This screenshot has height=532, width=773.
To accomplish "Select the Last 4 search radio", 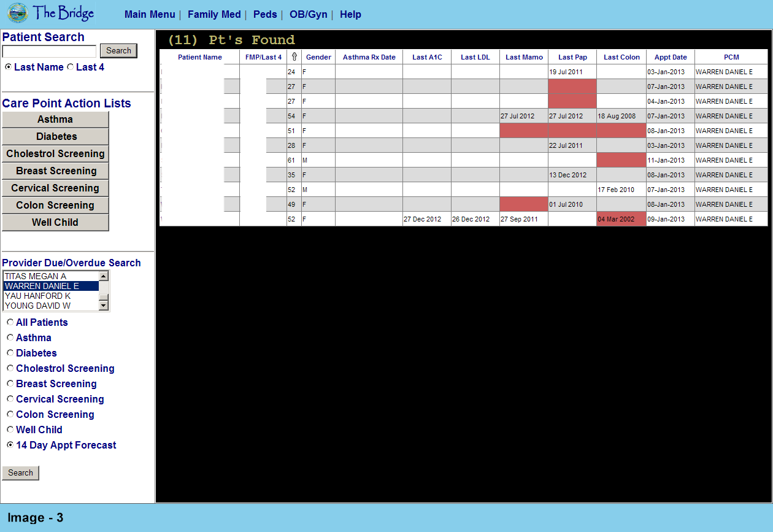I will pos(69,67).
